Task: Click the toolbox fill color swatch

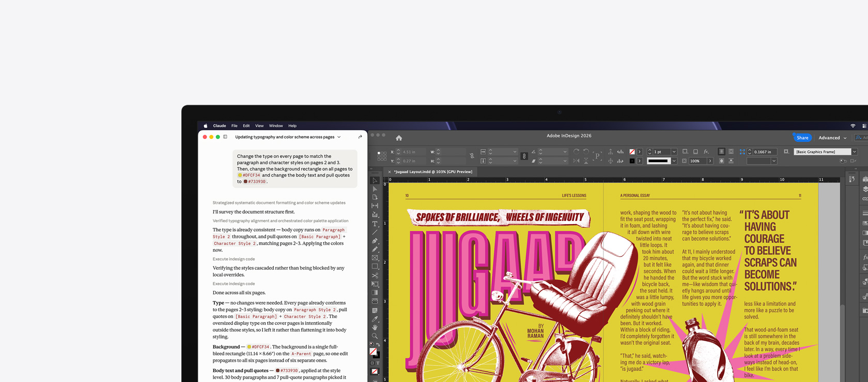Action: (x=373, y=351)
